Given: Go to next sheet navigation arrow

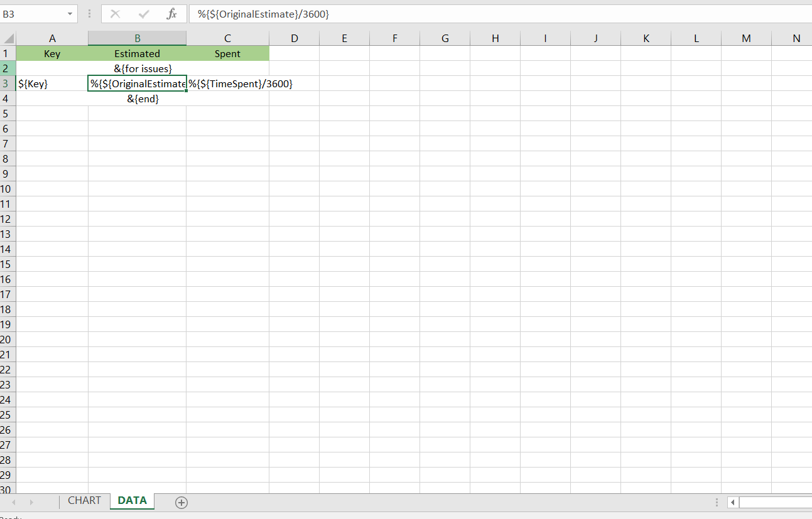Looking at the screenshot, I should click(x=31, y=502).
